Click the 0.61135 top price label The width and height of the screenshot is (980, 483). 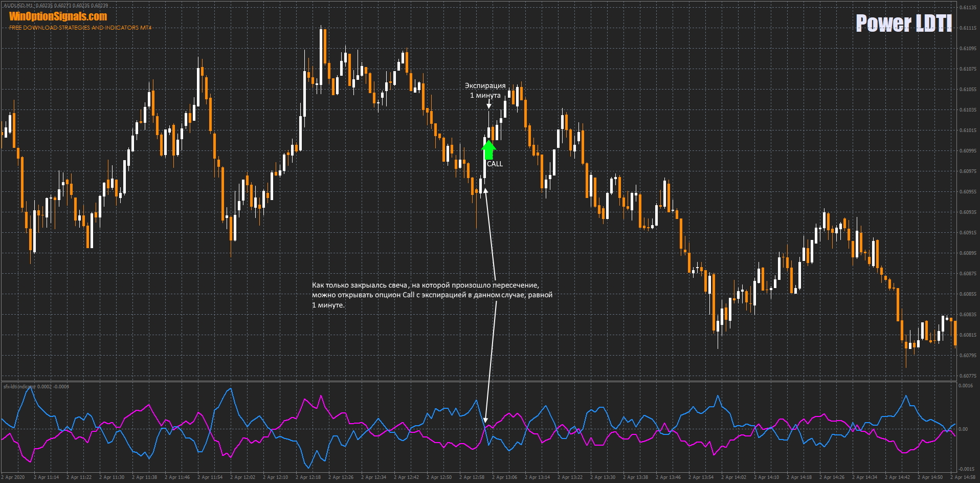tap(968, 8)
